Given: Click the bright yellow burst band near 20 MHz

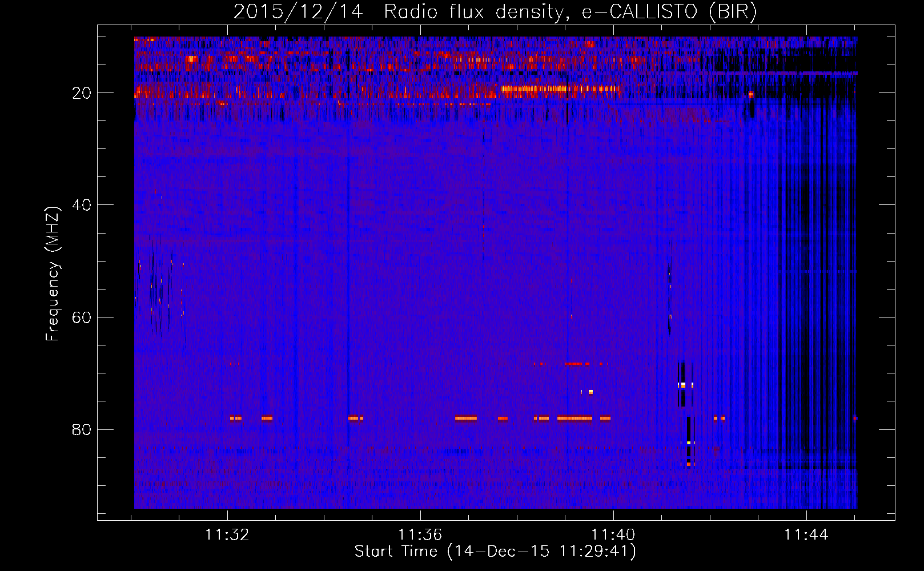Looking at the screenshot, I should point(560,89).
